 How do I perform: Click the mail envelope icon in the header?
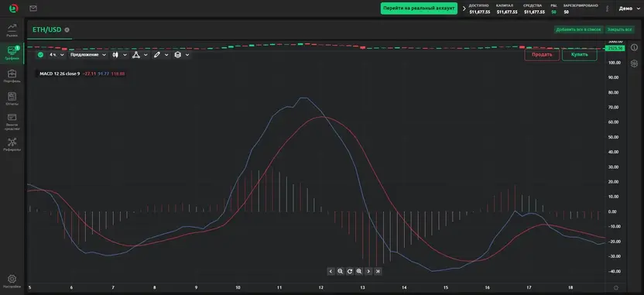(33, 9)
